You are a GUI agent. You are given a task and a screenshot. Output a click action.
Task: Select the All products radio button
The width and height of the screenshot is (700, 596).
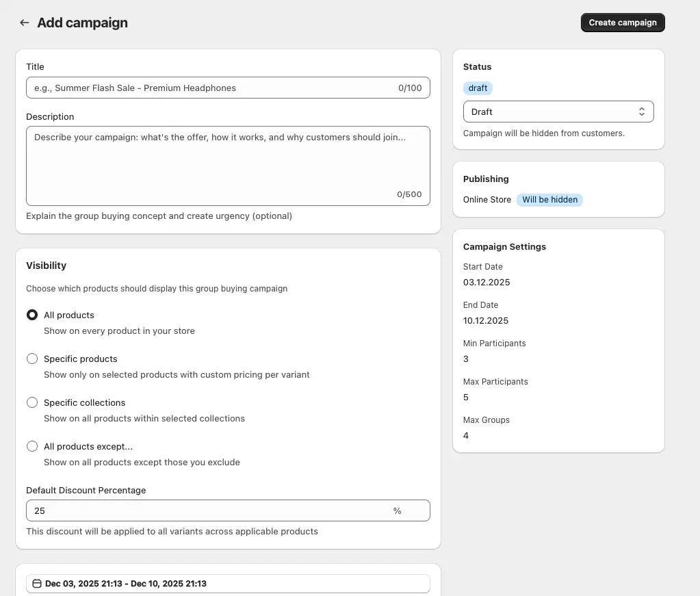coord(31,314)
